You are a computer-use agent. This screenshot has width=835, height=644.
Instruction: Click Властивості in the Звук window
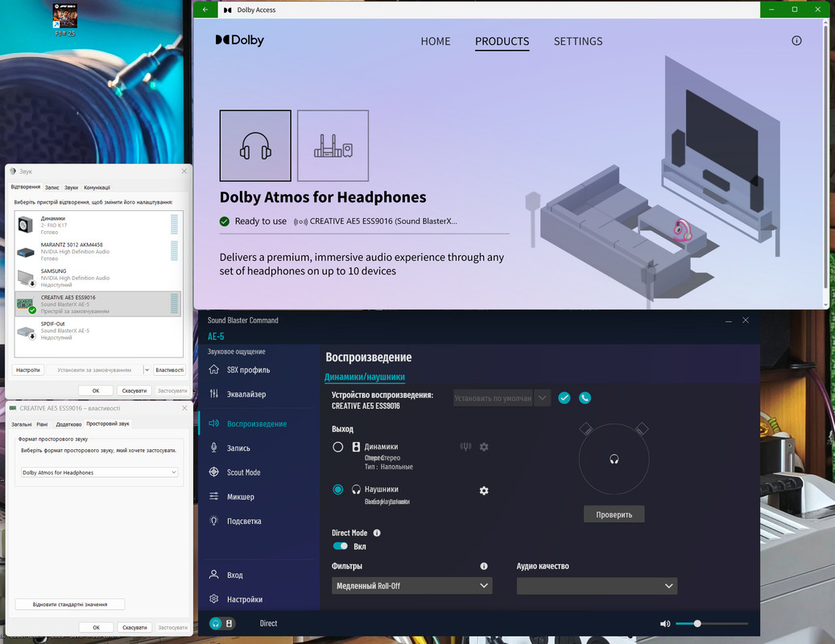[x=169, y=369]
